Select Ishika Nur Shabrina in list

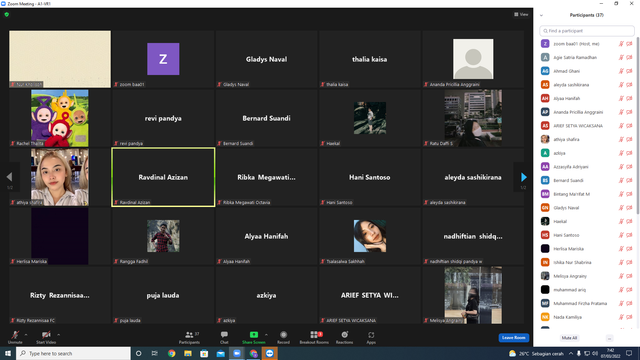[587, 262]
